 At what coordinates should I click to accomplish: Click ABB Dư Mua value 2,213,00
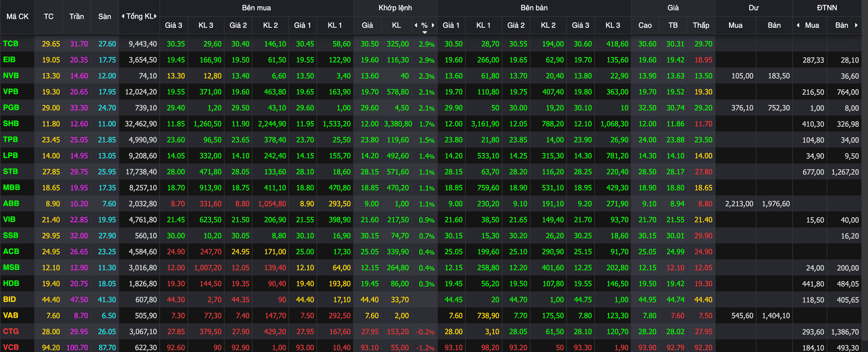pos(739,204)
